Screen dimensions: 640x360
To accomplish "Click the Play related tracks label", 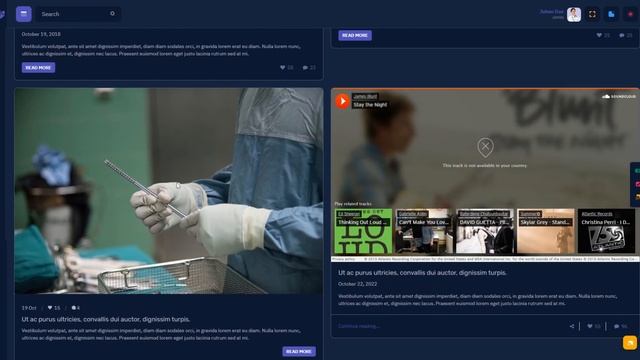I will 353,204.
